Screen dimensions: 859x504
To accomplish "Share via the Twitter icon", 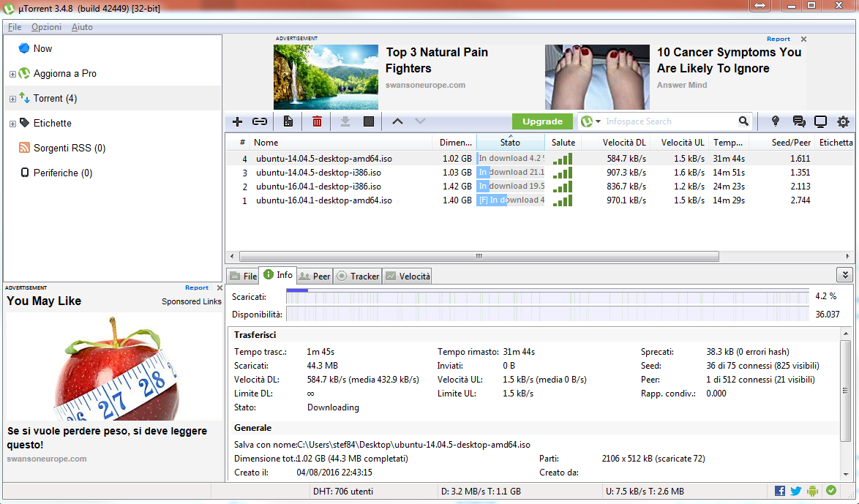I will click(795, 491).
